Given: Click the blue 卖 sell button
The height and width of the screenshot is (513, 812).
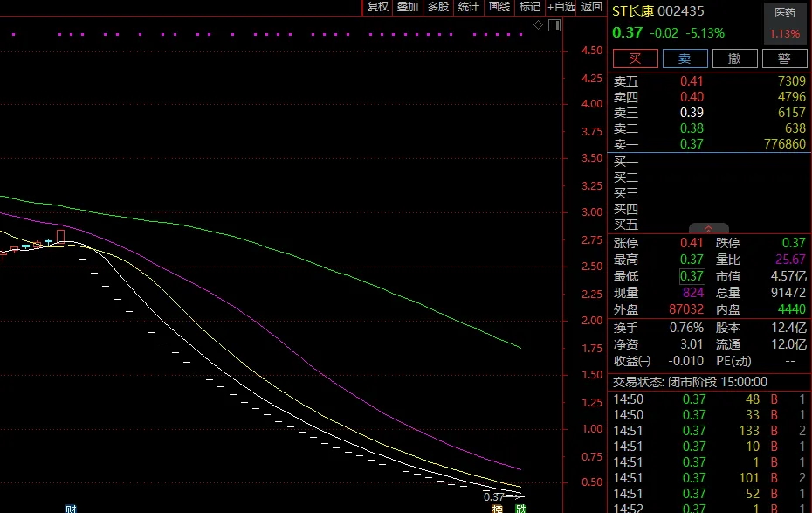Looking at the screenshot, I should pyautogui.click(x=685, y=59).
